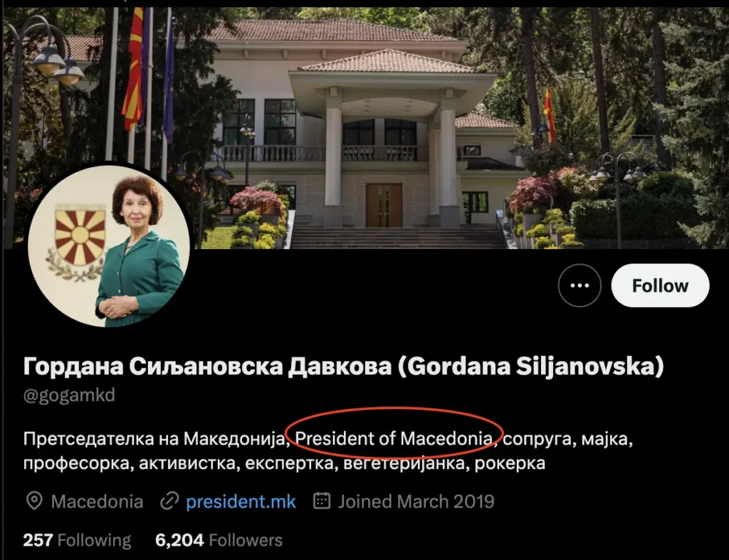Click the Follow button
Viewport: 729px width, 560px height.
(x=660, y=285)
